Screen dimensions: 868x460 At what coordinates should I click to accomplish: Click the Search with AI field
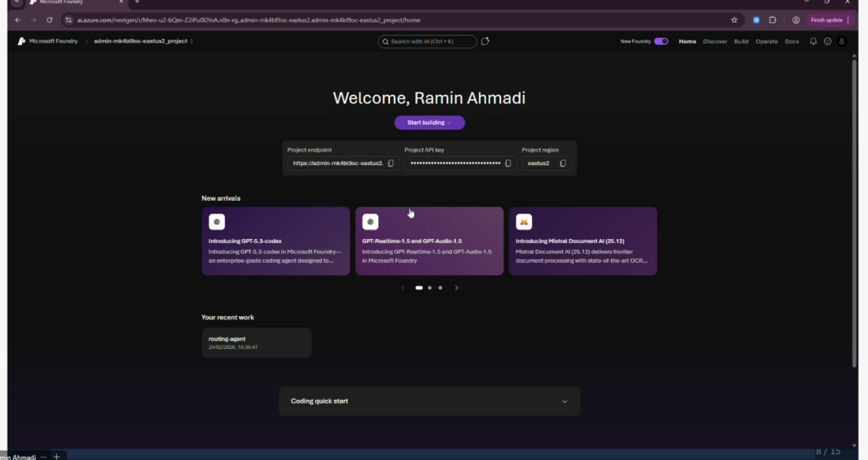point(427,42)
